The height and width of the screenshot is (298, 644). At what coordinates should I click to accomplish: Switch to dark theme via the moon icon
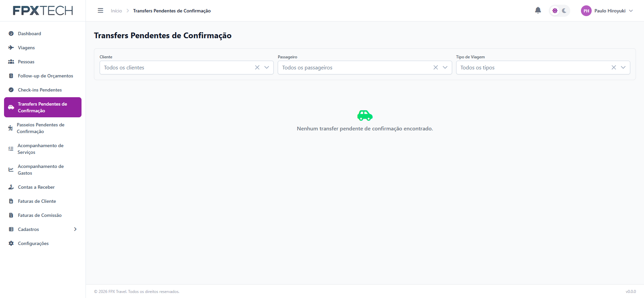coord(564,11)
